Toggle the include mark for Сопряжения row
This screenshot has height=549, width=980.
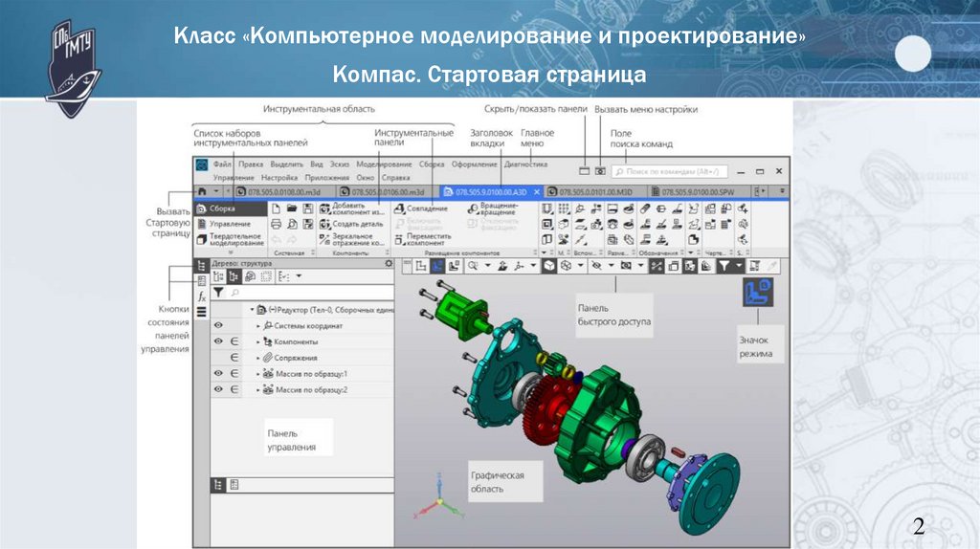[x=234, y=358]
